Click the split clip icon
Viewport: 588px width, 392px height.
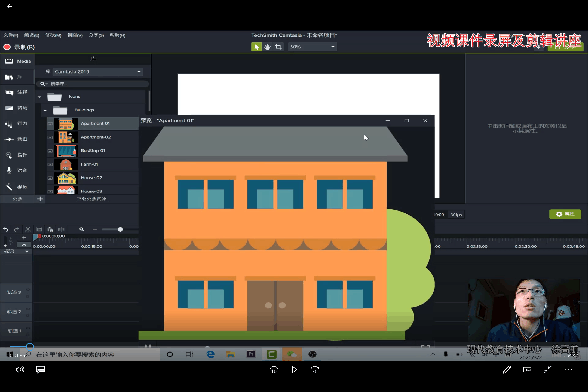pos(61,229)
